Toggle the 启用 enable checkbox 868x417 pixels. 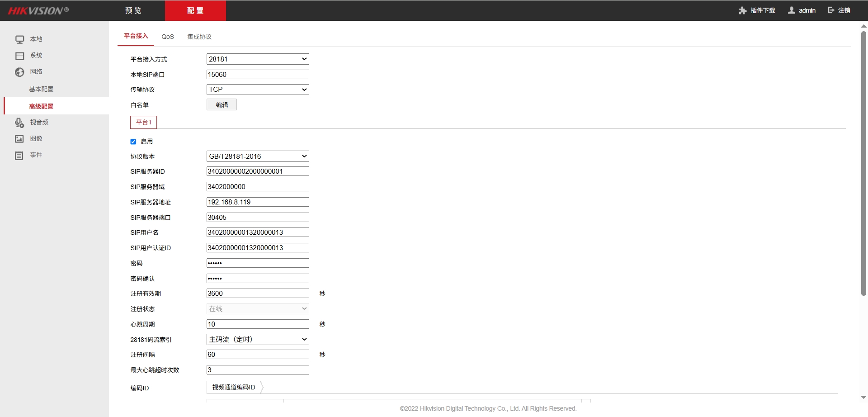[133, 142]
